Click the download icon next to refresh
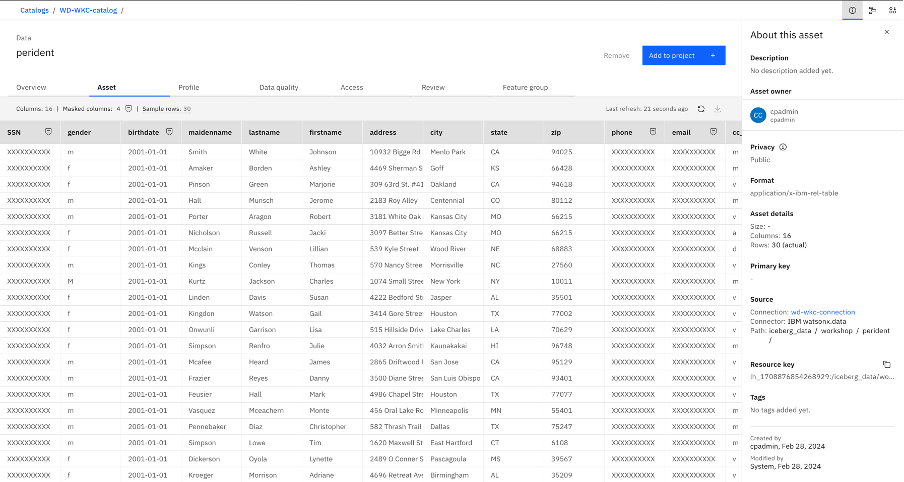The image size is (904, 482). (718, 108)
